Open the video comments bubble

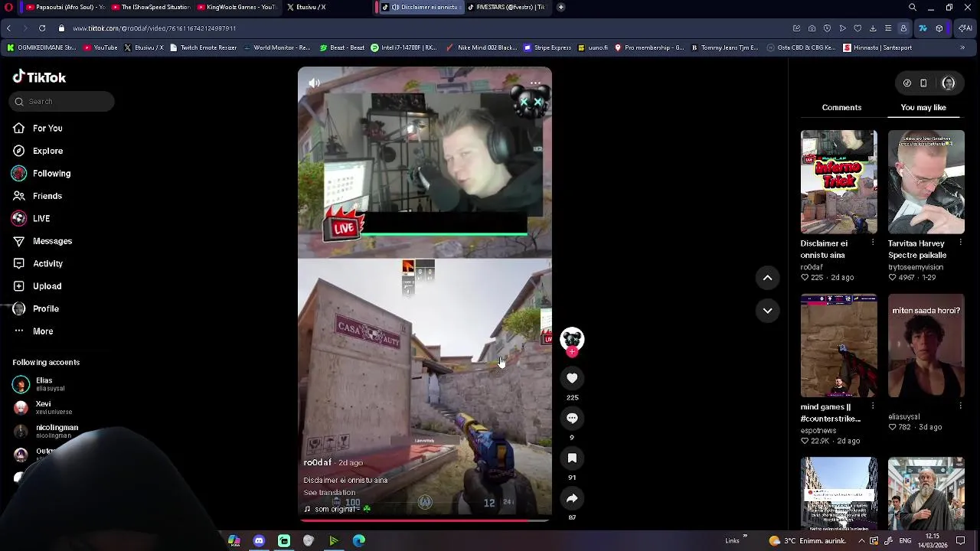point(572,418)
